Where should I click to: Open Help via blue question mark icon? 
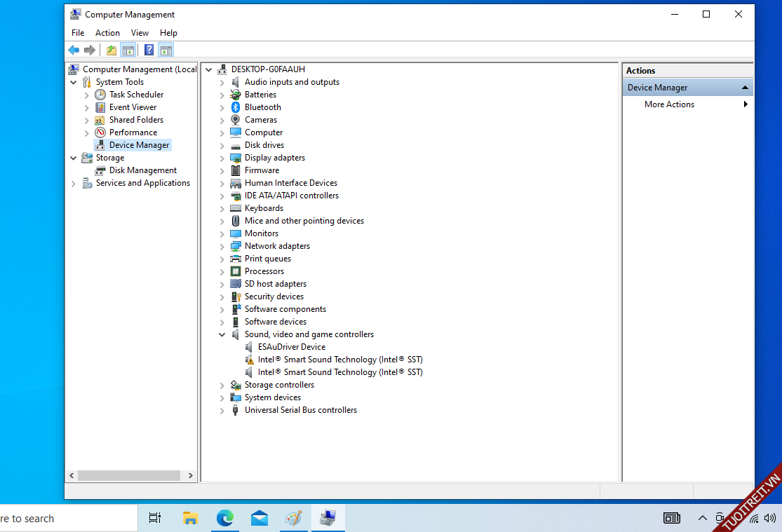[x=149, y=50]
